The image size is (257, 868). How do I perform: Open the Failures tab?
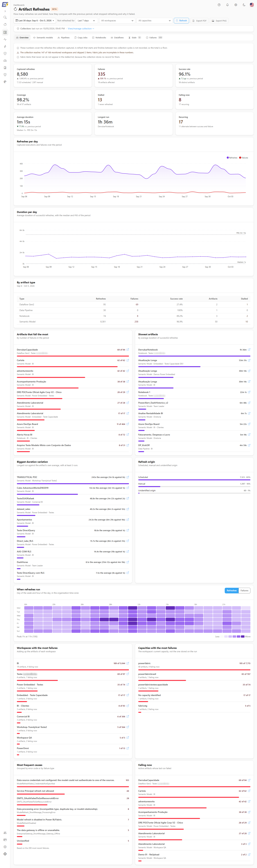[x=154, y=38]
